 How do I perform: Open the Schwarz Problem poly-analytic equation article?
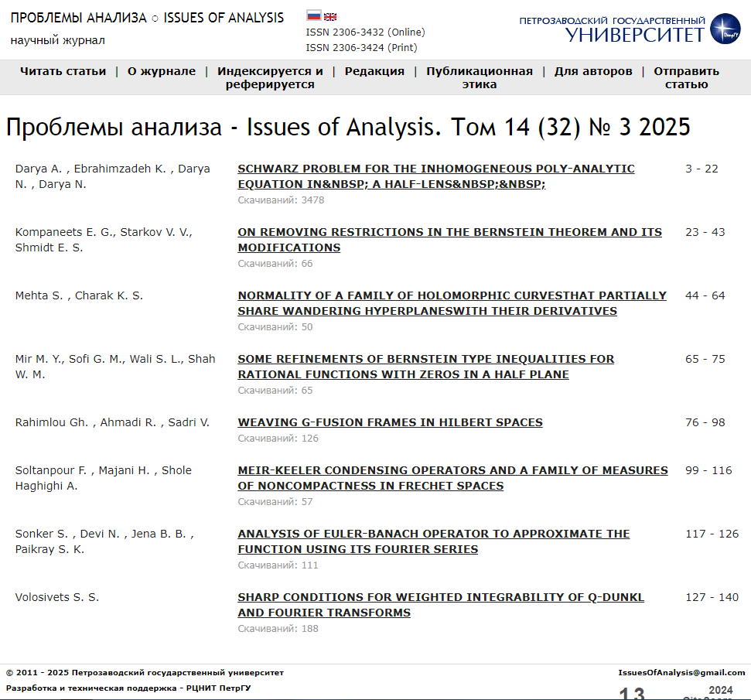(x=435, y=176)
